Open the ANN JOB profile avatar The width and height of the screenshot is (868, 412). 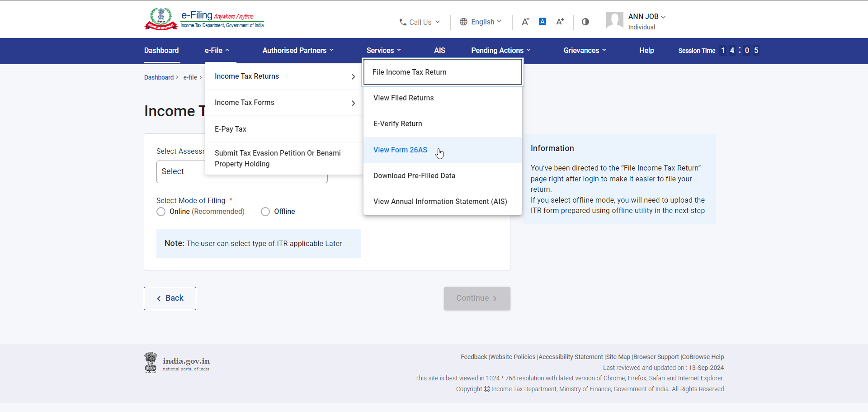tap(614, 20)
